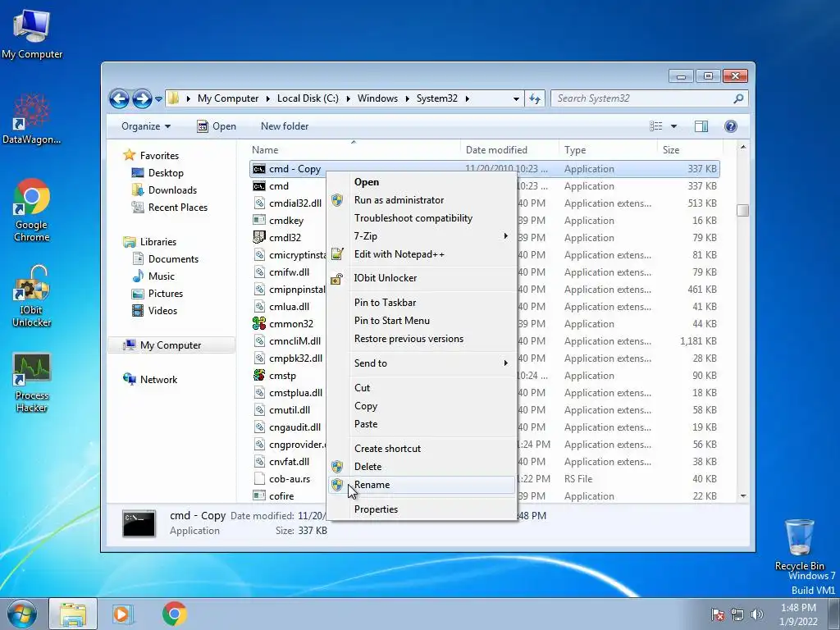Choose Create shortcut
Screen dimensions: 840x630
pyautogui.click(x=421, y=449)
